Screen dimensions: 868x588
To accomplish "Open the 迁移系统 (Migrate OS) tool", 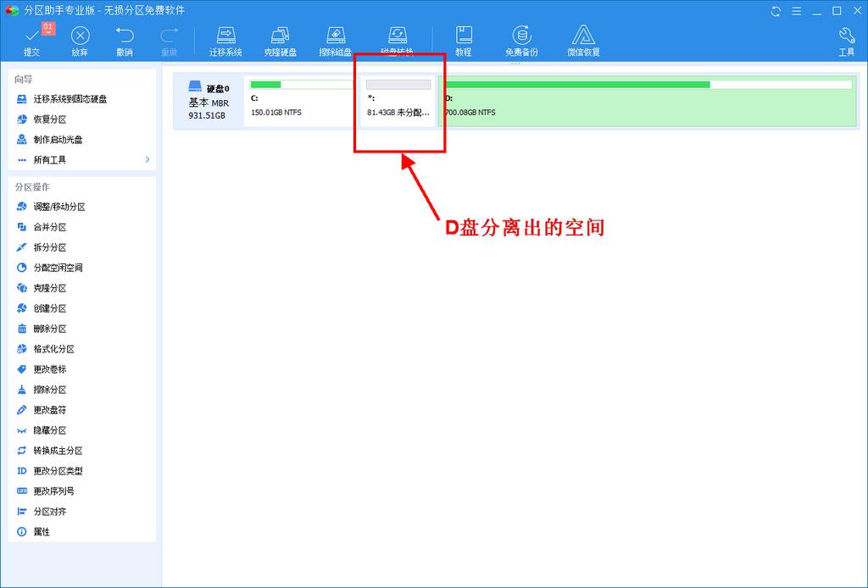I will pyautogui.click(x=225, y=41).
